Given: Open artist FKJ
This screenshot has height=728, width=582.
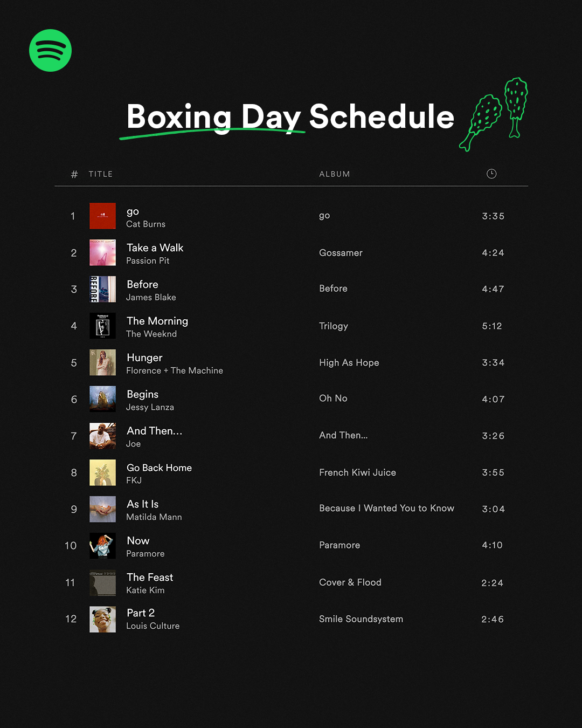Looking at the screenshot, I should pos(134,480).
